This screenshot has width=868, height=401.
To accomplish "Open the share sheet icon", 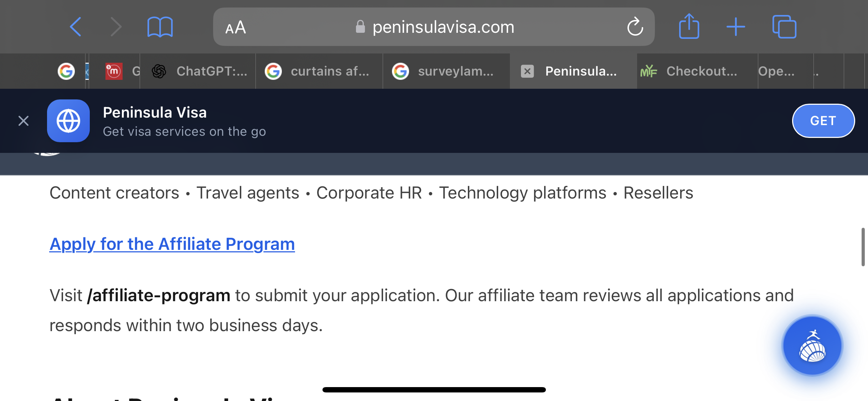I will tap(689, 26).
